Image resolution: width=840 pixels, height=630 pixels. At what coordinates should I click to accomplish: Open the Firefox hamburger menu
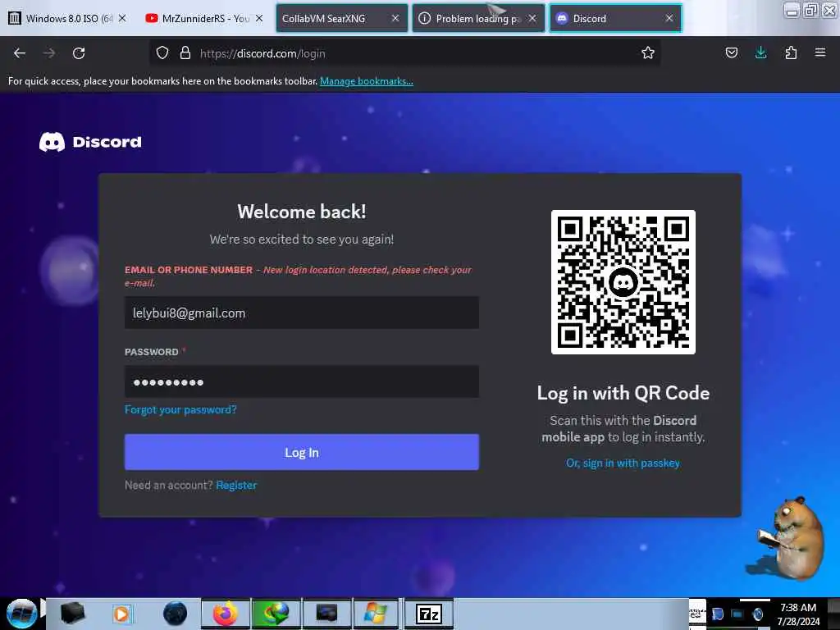(820, 53)
